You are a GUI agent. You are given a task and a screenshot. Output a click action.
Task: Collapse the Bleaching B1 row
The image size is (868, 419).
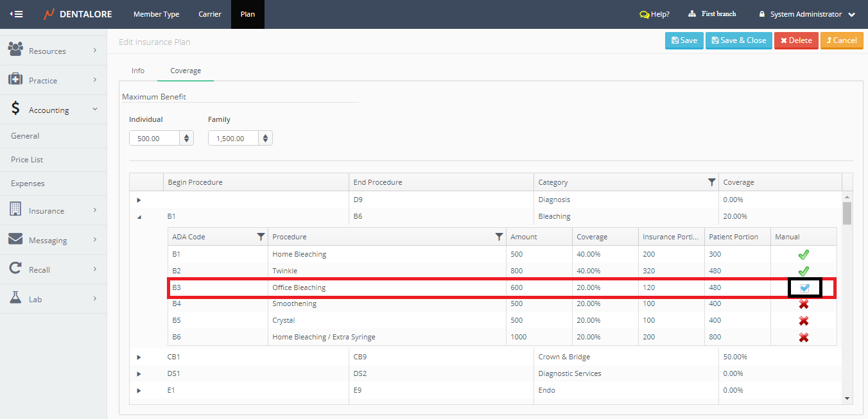click(x=139, y=217)
